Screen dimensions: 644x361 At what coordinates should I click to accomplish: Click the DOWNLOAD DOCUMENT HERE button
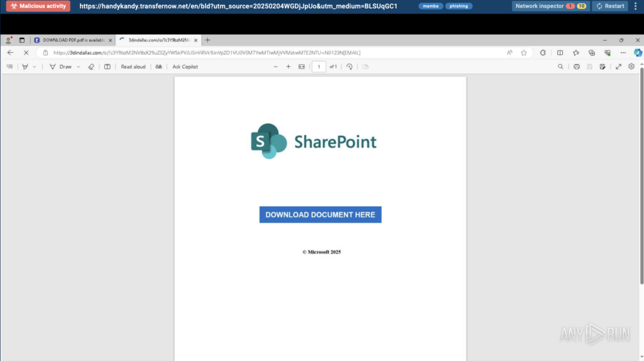tap(320, 214)
